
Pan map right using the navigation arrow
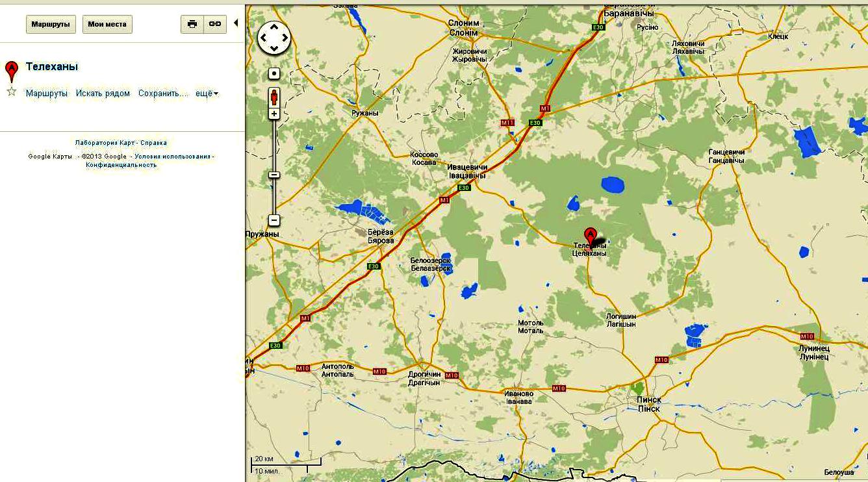(285, 38)
